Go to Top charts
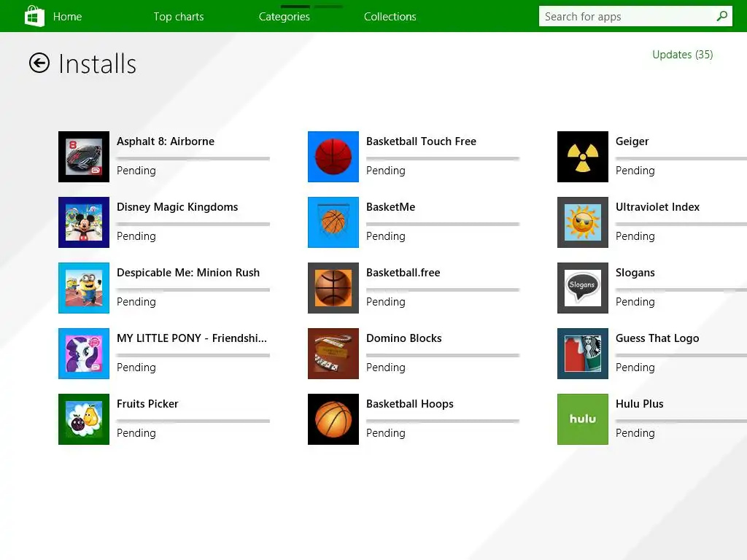Screen dimensions: 747x560 point(179,17)
